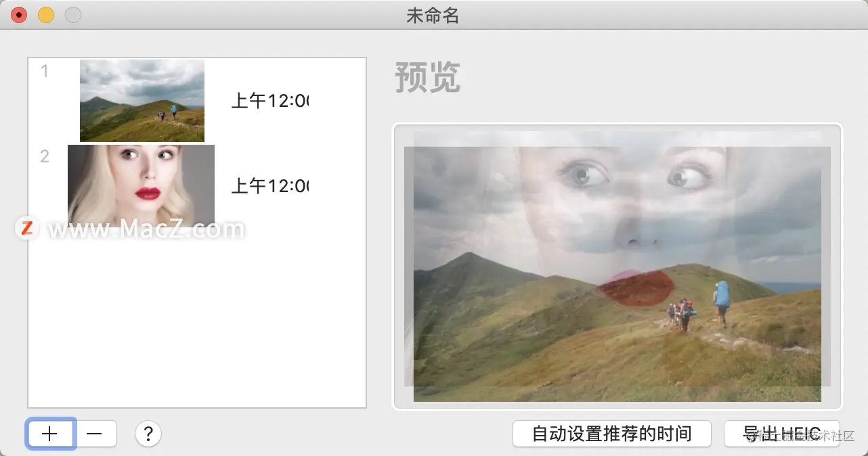Minimize the window with the yellow button

pyautogui.click(x=46, y=15)
